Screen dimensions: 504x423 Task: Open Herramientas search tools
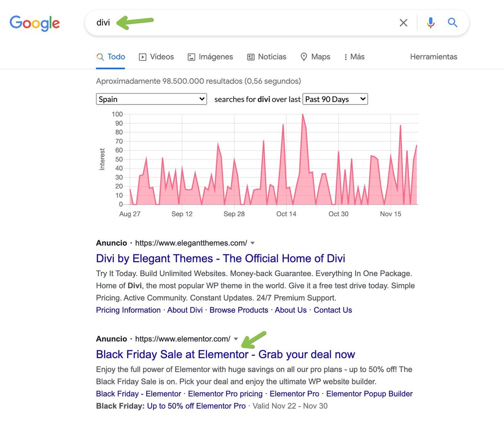coord(433,57)
